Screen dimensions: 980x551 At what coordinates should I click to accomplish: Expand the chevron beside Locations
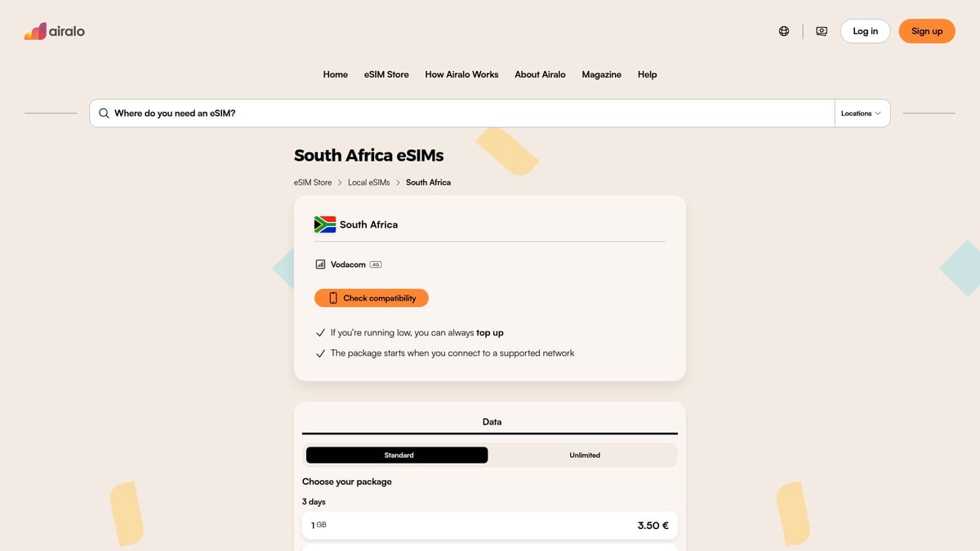[880, 113]
